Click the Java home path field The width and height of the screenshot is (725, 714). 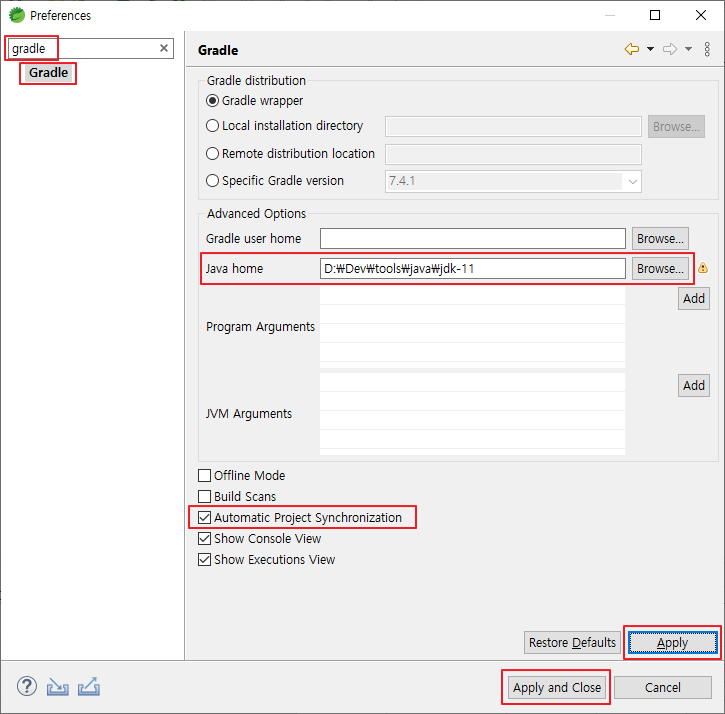coord(473,269)
